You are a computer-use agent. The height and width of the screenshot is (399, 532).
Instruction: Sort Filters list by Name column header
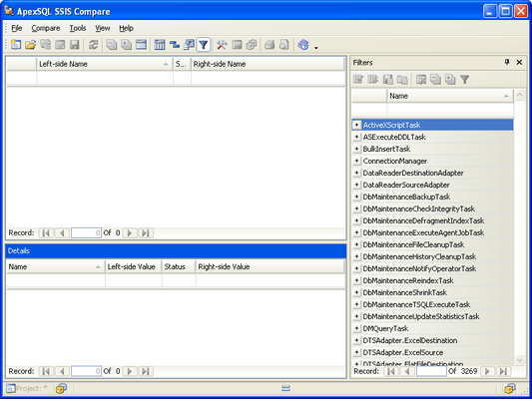(450, 96)
